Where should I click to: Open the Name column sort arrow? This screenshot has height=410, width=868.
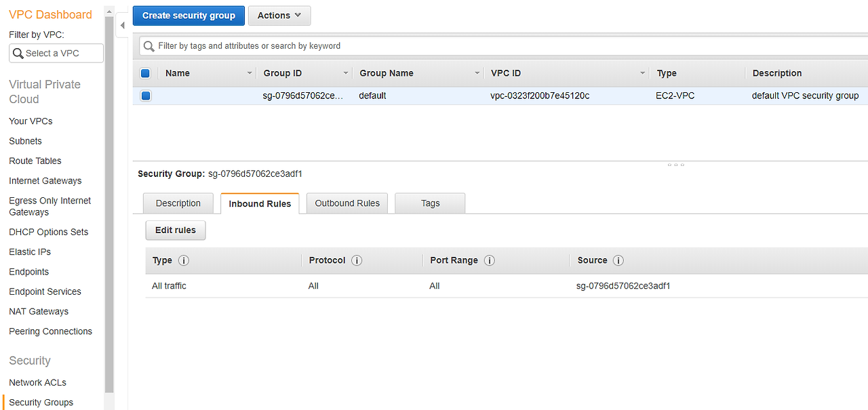click(x=249, y=73)
